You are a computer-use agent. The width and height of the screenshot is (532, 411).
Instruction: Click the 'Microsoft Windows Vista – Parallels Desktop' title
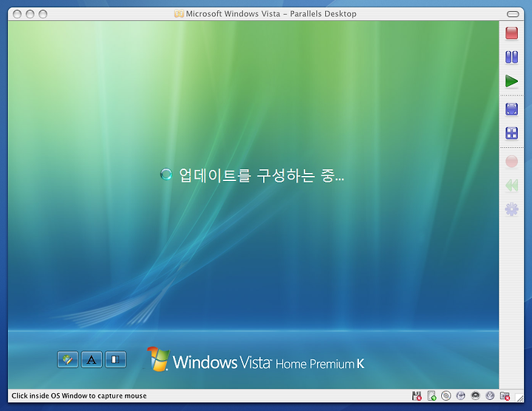[x=271, y=14]
